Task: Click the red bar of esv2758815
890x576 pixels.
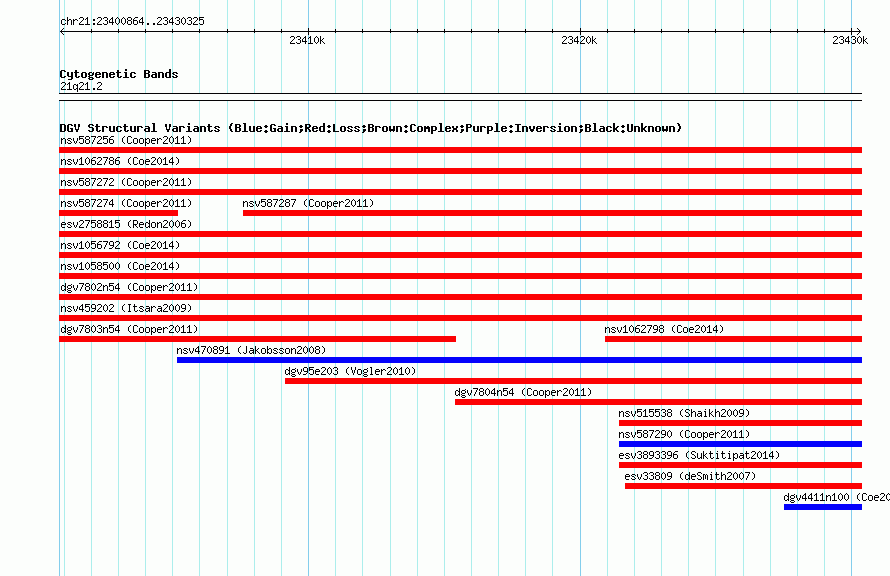Action: (x=460, y=234)
